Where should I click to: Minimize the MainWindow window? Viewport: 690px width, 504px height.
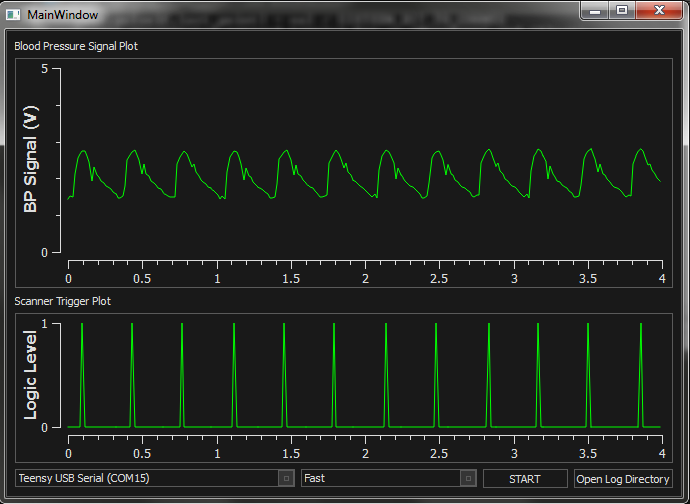(595, 11)
